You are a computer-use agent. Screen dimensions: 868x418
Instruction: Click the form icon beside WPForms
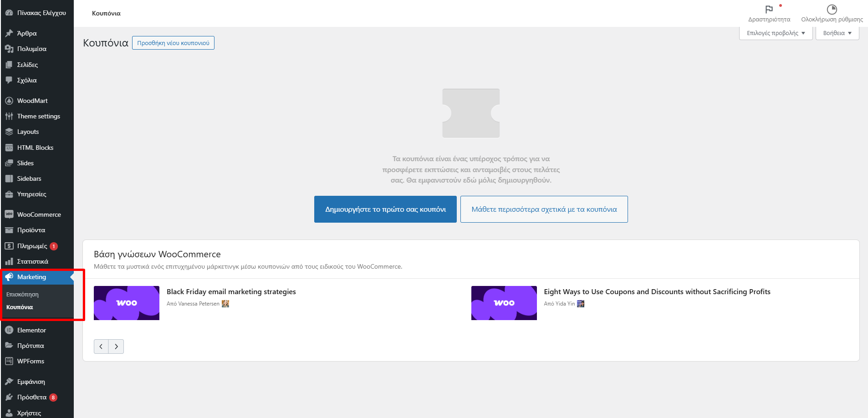coord(9,361)
